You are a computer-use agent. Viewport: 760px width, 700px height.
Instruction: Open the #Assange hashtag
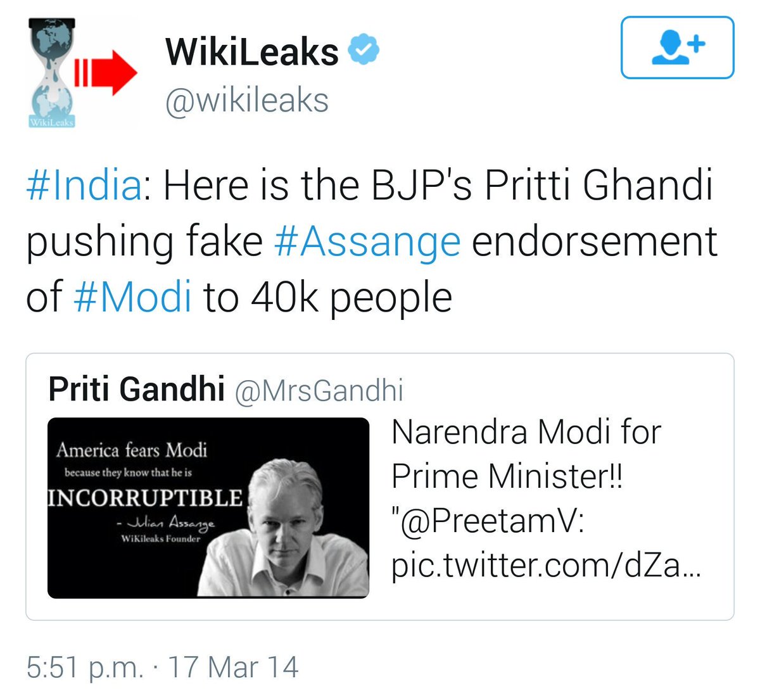pos(367,241)
